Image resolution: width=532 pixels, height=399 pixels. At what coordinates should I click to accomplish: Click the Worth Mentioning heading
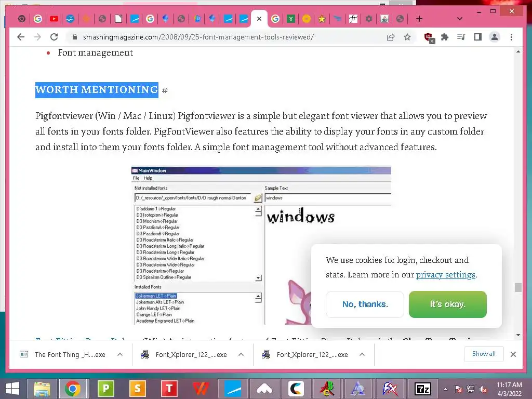pos(97,90)
